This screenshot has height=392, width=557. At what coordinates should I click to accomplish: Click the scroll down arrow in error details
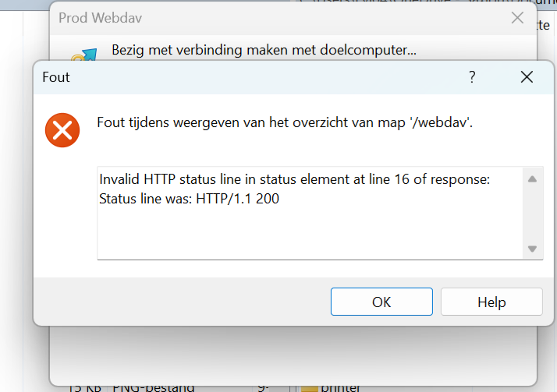point(533,249)
